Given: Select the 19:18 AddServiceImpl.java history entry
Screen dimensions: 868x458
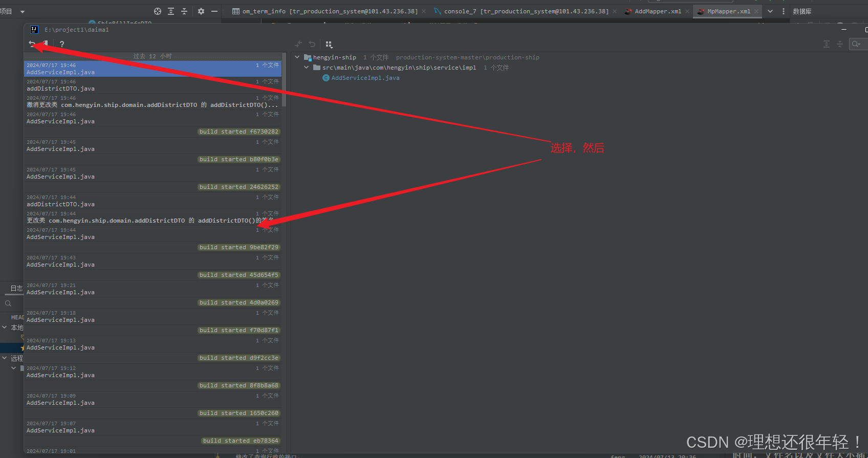Looking at the screenshot, I should click(153, 316).
